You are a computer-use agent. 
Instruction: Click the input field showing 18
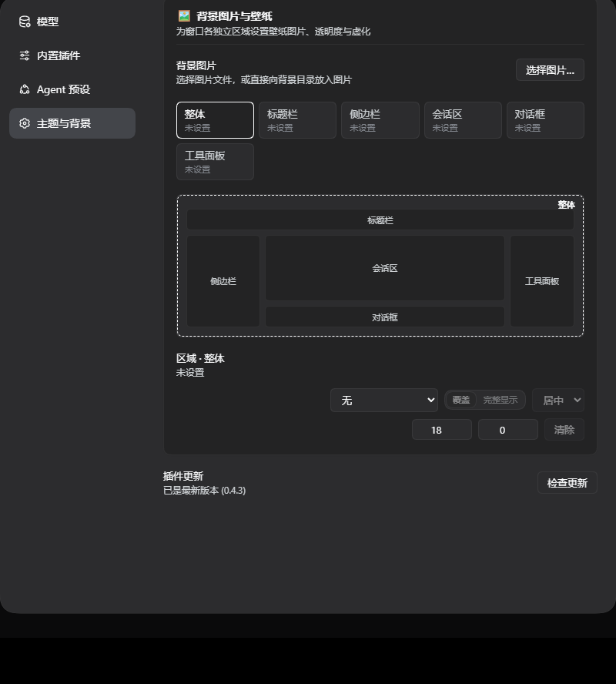[442, 430]
